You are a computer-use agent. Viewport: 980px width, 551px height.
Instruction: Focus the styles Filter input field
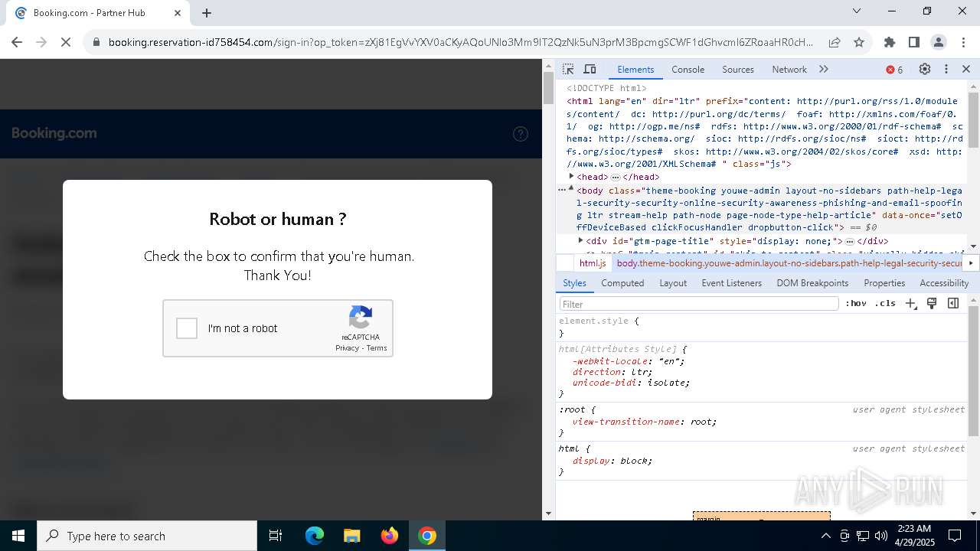[x=699, y=304]
